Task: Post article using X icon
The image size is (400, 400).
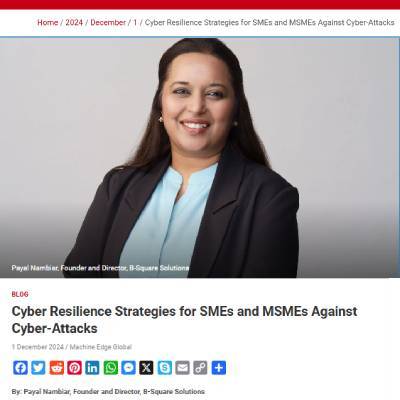Action: point(146,368)
